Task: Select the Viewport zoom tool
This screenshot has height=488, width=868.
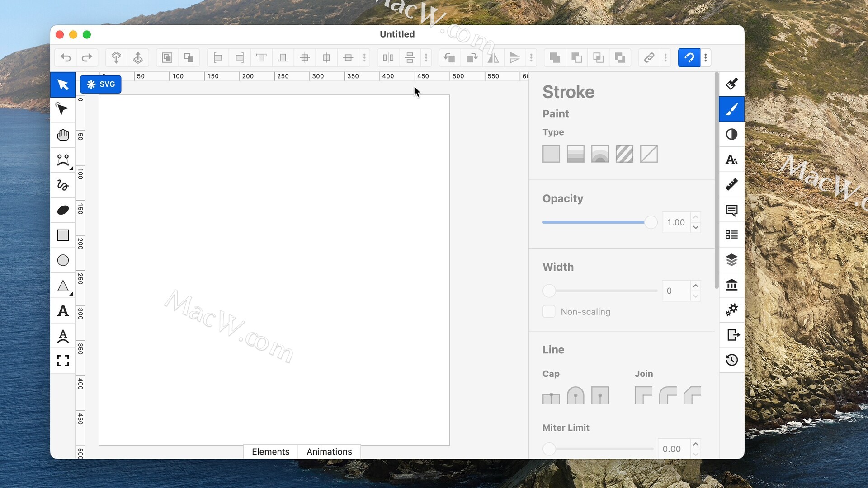Action: 63,361
